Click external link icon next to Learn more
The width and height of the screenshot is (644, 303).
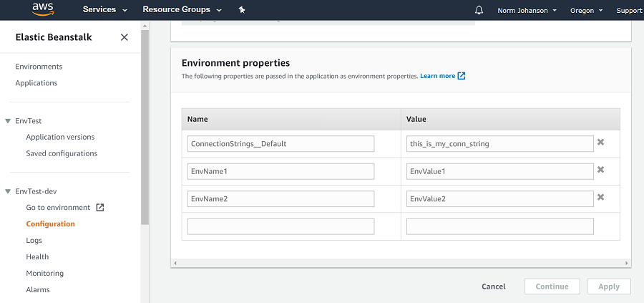[x=462, y=76]
